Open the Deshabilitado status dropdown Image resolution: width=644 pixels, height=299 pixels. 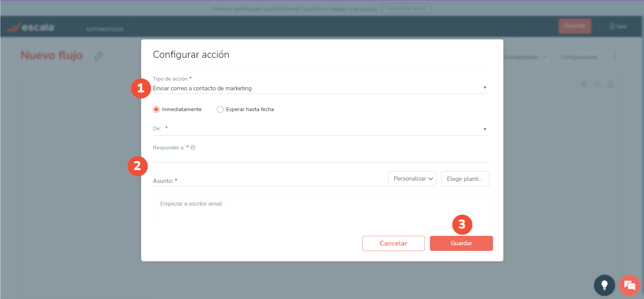pos(527,57)
